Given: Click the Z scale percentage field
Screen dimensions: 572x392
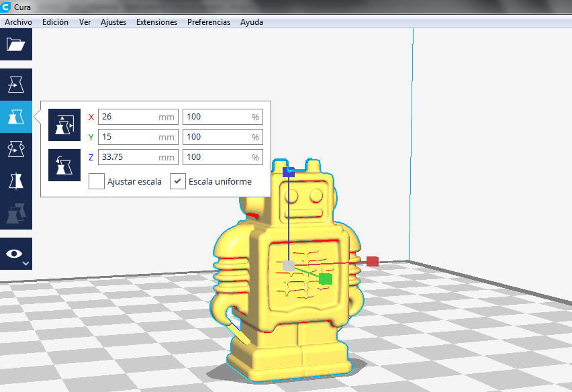Looking at the screenshot, I should [216, 157].
